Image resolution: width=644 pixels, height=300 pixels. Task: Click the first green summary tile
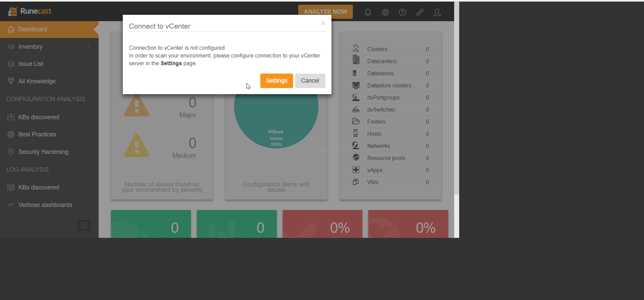click(x=151, y=224)
